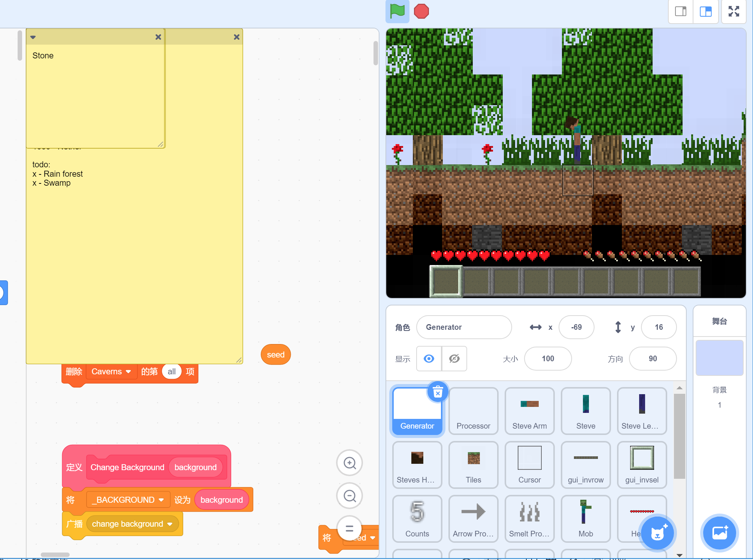The height and width of the screenshot is (560, 753).
Task: Click the background argument in set block
Action: pyautogui.click(x=222, y=500)
